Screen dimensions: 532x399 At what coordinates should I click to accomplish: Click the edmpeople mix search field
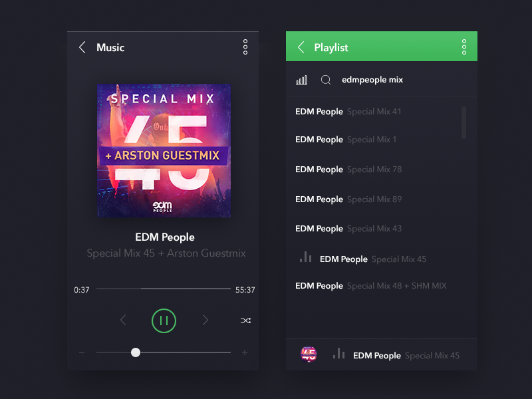pos(372,79)
